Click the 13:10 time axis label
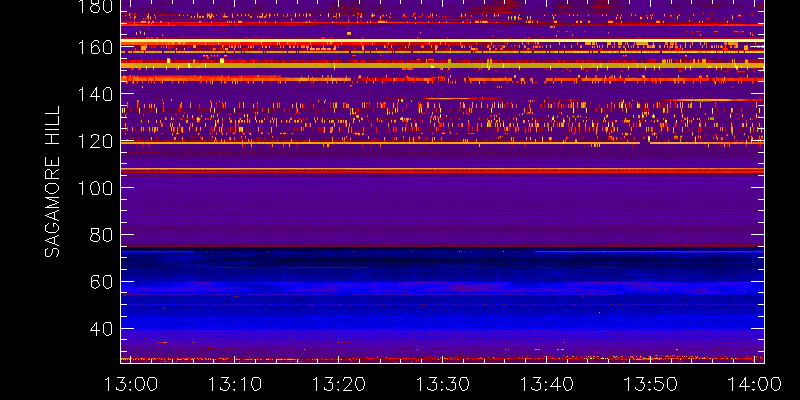800x400 pixels. (235, 384)
